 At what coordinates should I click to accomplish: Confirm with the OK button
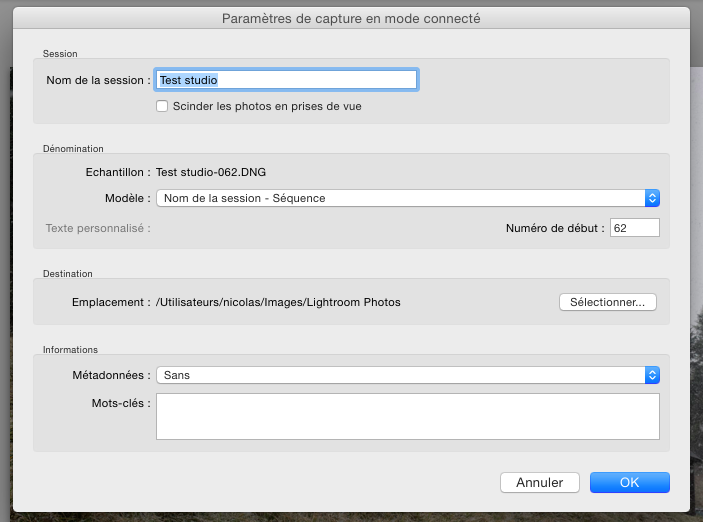pos(629,483)
